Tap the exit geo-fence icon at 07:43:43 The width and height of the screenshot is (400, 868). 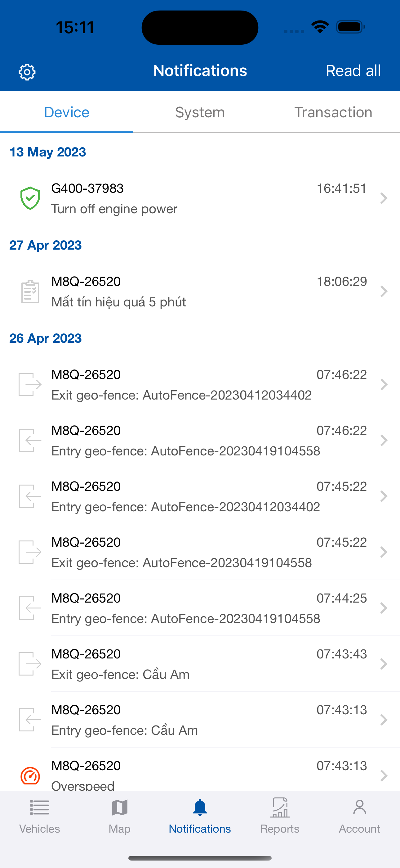pyautogui.click(x=30, y=664)
